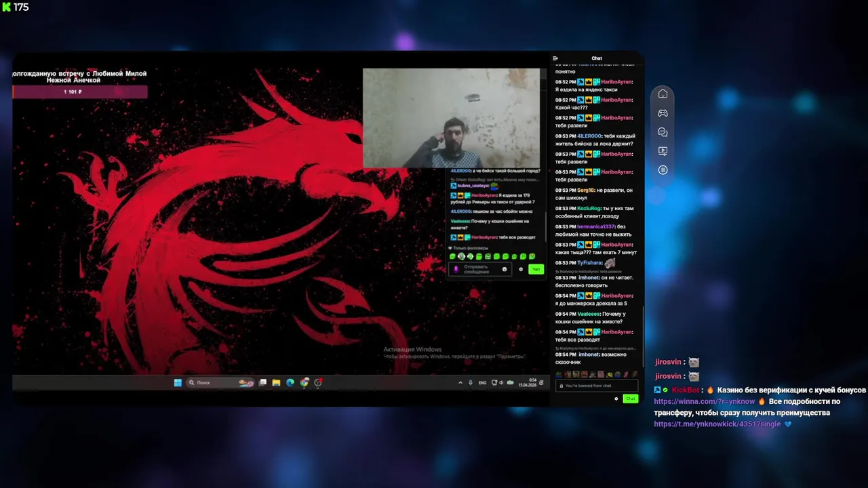Click the username hermanica1337 in the chat
The image size is (868, 488).
click(x=595, y=226)
